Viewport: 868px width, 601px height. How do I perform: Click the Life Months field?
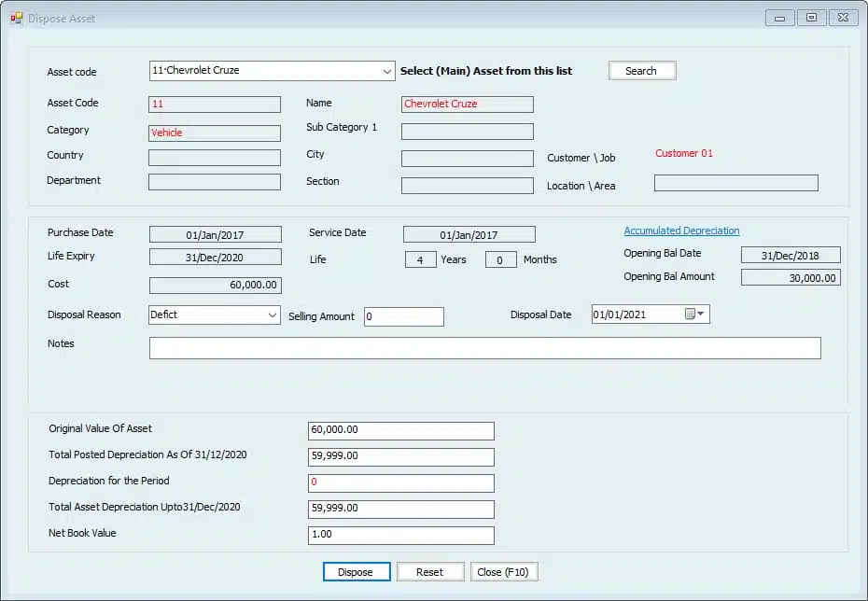500,259
